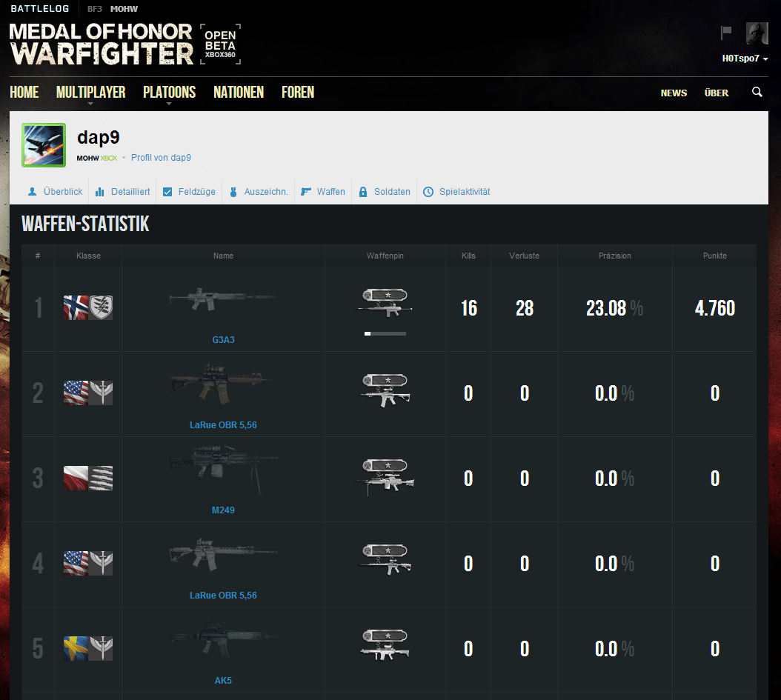Click the US flag in row 4
The image size is (781, 700).
point(76,563)
